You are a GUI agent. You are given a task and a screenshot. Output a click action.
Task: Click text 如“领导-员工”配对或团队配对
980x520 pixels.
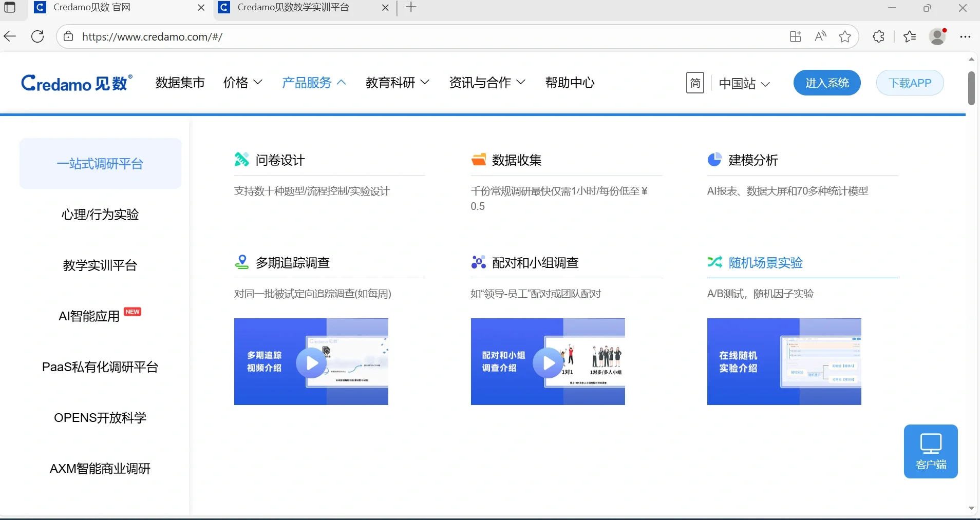click(x=536, y=294)
